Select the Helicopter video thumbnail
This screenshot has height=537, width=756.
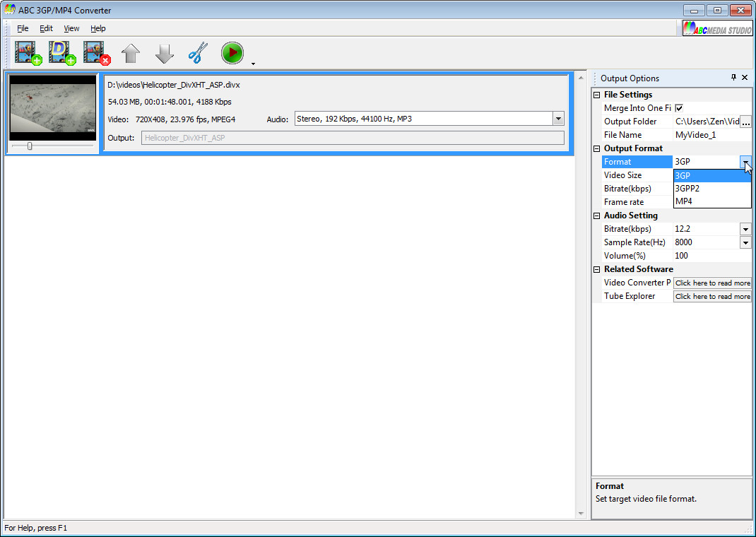click(x=52, y=107)
